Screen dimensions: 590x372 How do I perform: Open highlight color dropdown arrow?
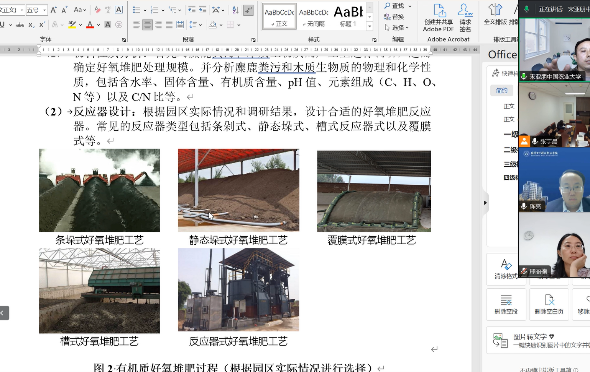pos(80,25)
